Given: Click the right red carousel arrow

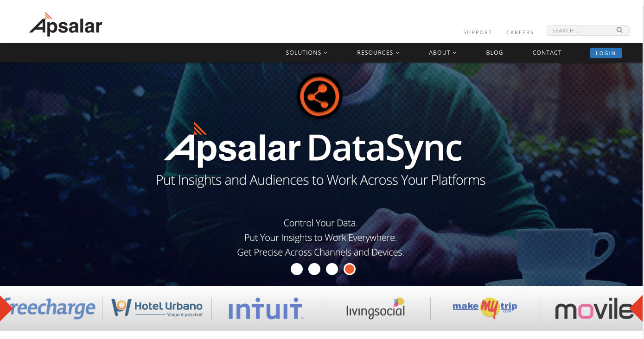Looking at the screenshot, I should click(638, 308).
